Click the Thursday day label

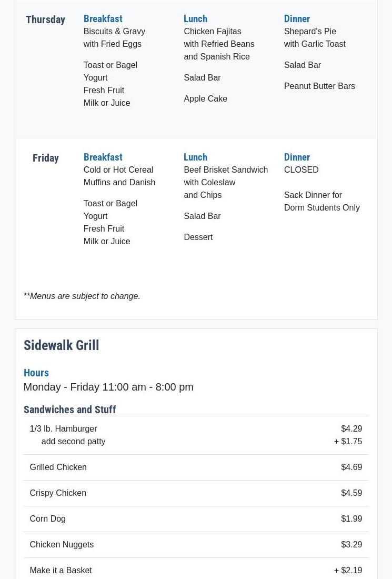click(x=45, y=19)
